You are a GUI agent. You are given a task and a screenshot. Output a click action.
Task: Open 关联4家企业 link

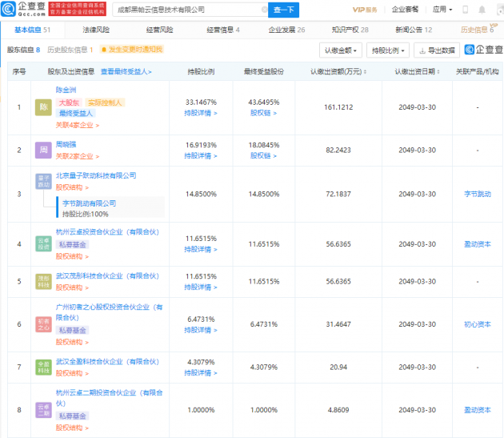78,125
